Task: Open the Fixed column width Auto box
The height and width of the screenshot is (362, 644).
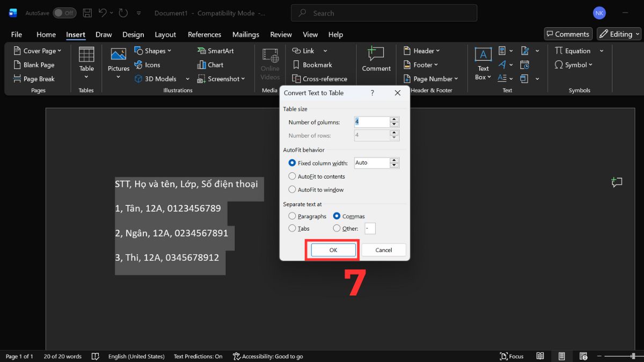Action: click(x=371, y=163)
